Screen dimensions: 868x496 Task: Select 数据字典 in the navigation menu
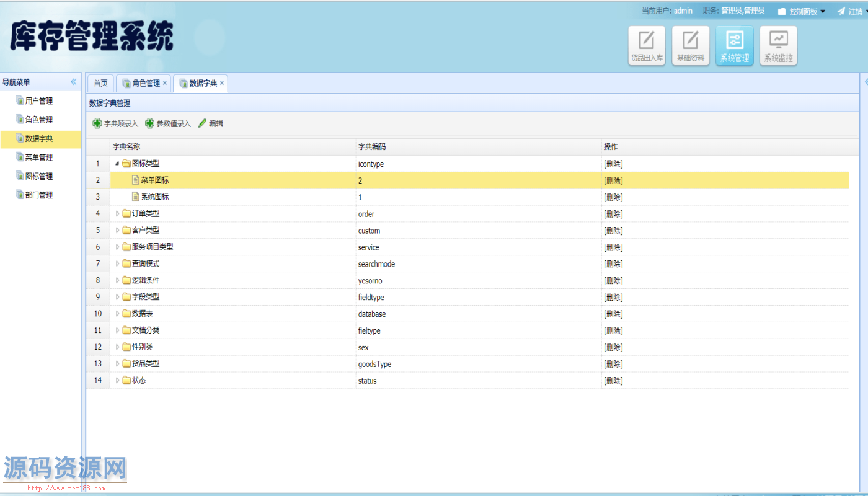click(41, 139)
